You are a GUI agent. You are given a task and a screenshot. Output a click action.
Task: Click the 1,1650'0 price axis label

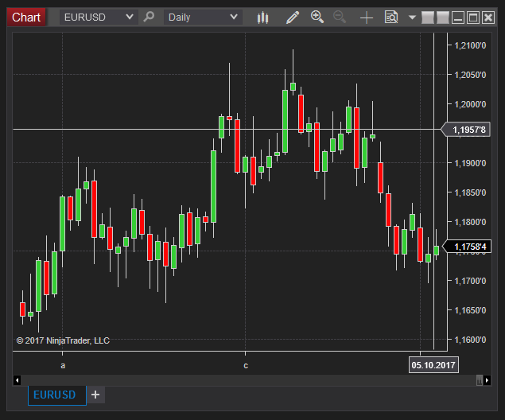[x=470, y=310]
